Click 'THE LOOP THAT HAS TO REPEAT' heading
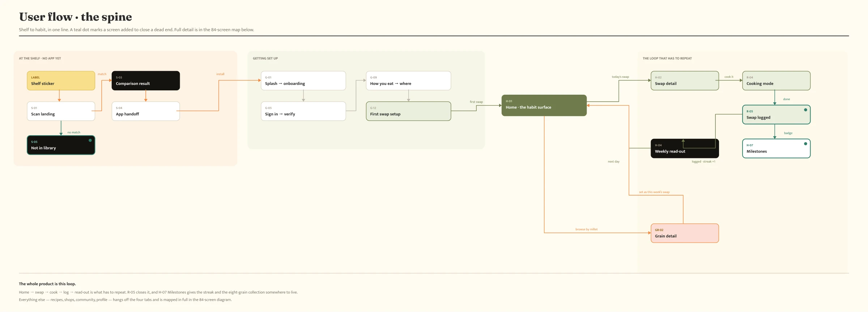Image resolution: width=868 pixels, height=312 pixels. coord(667,58)
